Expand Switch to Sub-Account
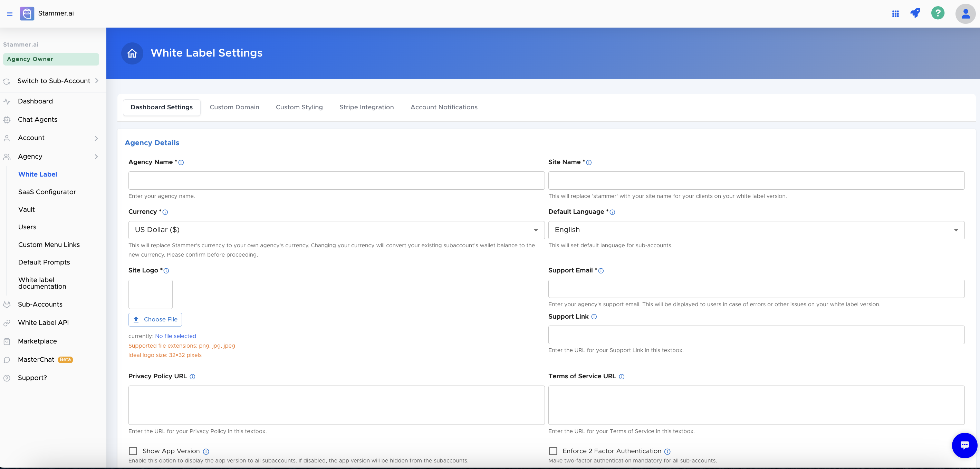The image size is (980, 469). tap(53, 81)
